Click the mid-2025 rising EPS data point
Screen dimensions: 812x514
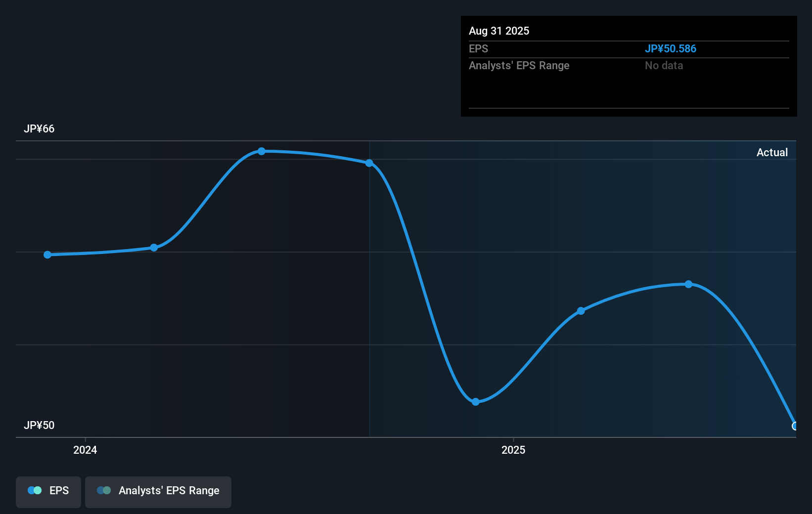tap(580, 310)
